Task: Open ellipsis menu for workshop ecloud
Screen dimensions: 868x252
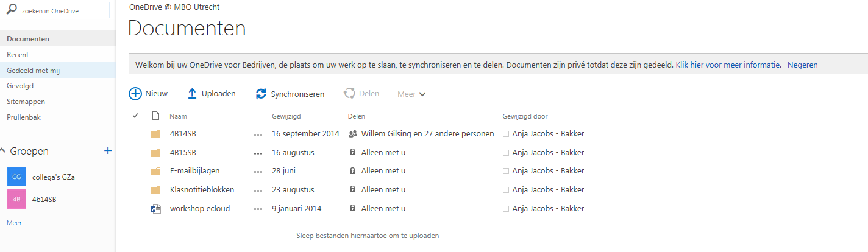Action: (x=258, y=209)
